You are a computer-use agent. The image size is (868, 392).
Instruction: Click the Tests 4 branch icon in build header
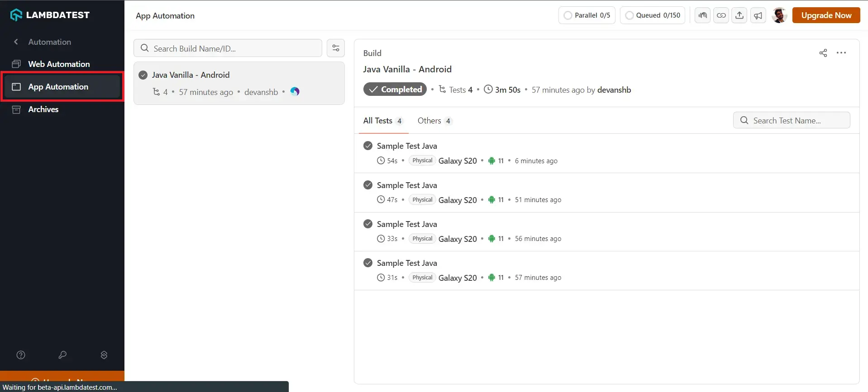(x=442, y=90)
